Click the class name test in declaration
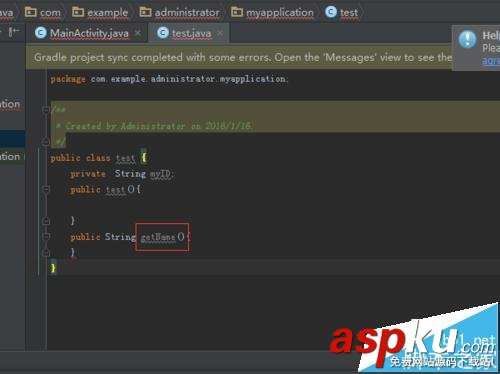The width and height of the screenshot is (500, 374). pyautogui.click(x=125, y=158)
